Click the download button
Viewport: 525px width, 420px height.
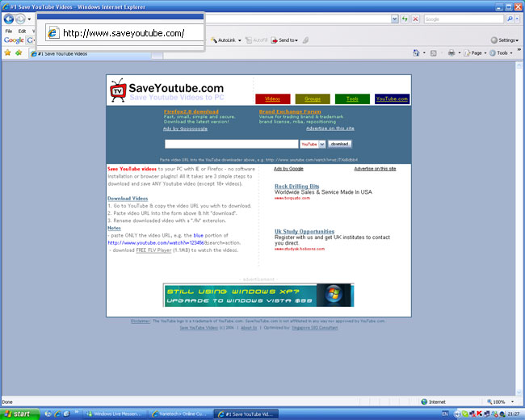click(339, 144)
